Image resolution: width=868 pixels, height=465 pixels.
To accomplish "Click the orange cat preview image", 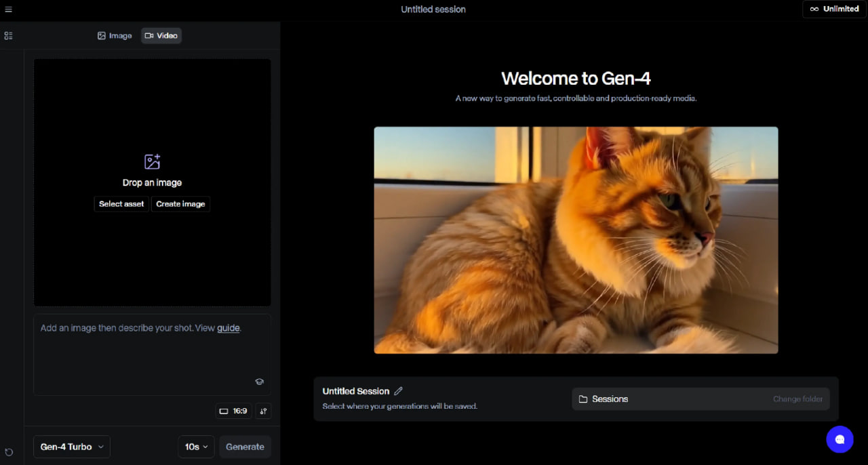I will [x=576, y=240].
